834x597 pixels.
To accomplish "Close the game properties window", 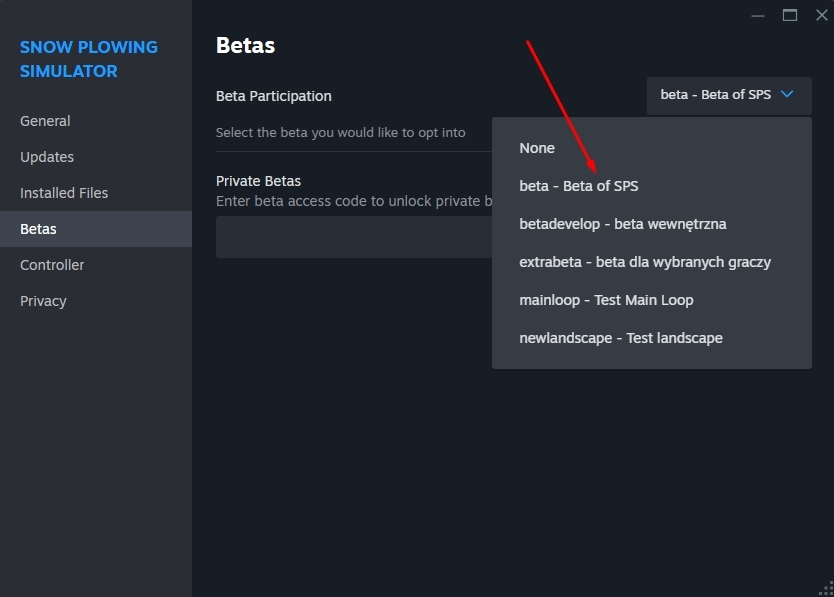I will tap(821, 15).
